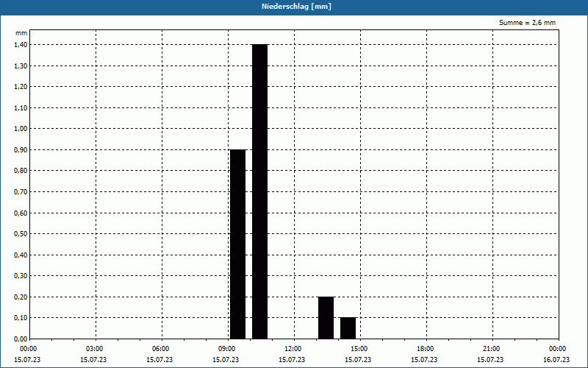
Task: Click the date label 16.07.23
Action: (x=556, y=360)
